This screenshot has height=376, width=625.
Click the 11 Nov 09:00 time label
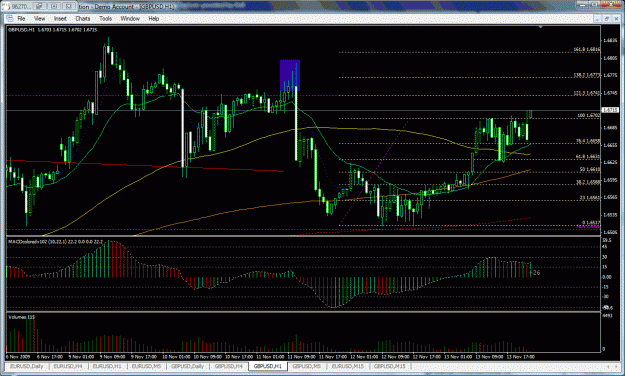point(301,357)
